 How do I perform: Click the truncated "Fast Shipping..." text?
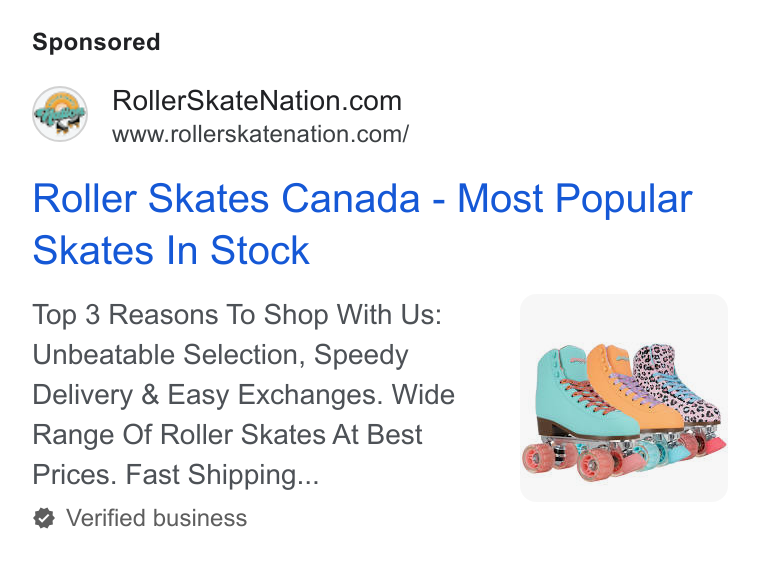pyautogui.click(x=222, y=475)
